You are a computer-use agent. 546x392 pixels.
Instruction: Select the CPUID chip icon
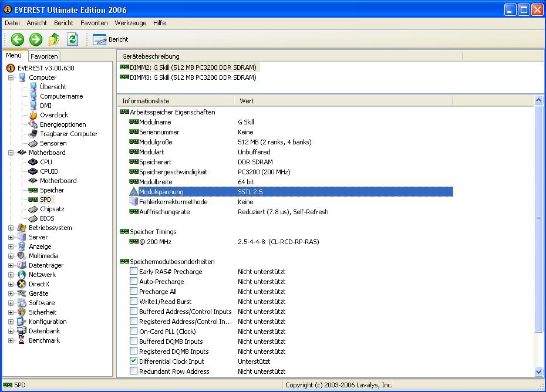click(33, 171)
